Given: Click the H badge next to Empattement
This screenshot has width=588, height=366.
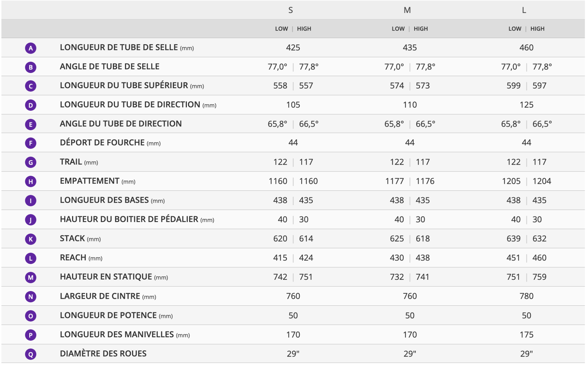Looking at the screenshot, I should 30,182.
